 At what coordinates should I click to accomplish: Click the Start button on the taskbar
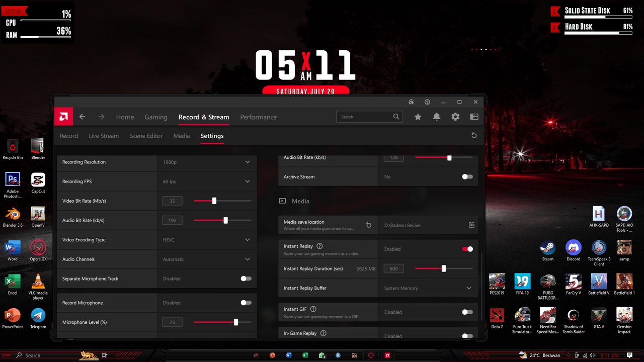coord(7,355)
